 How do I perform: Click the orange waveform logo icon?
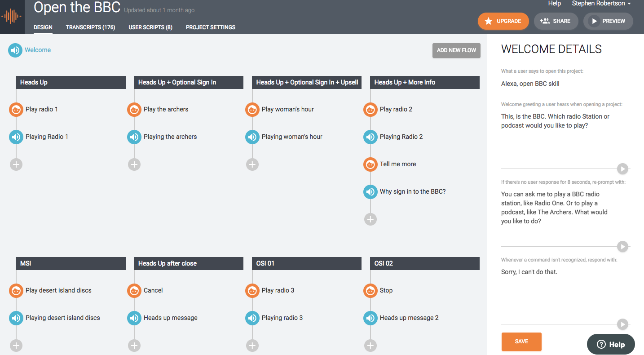[x=12, y=17]
